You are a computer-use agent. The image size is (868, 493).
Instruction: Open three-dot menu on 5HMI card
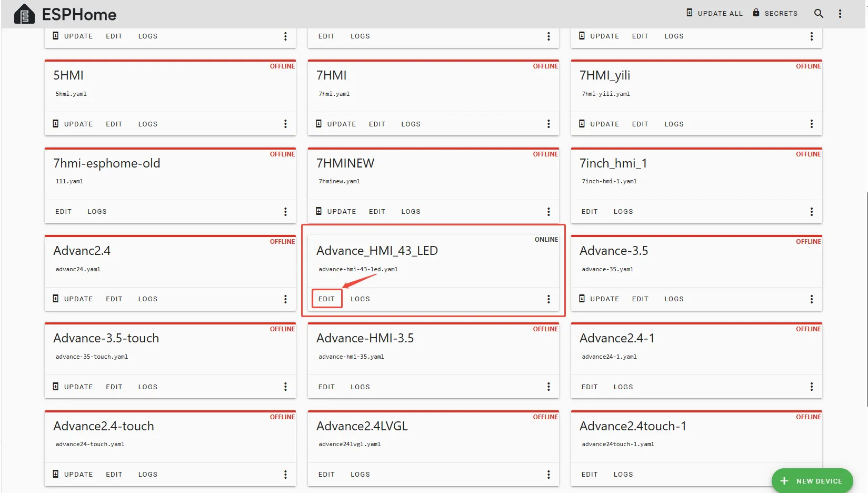click(x=285, y=124)
